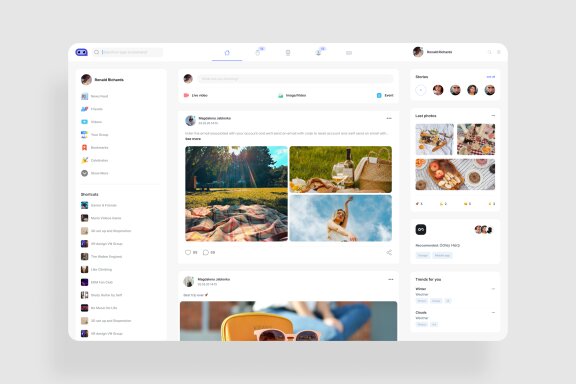The height and width of the screenshot is (384, 576).
Task: Add a new story with plus button
Action: coord(421,90)
